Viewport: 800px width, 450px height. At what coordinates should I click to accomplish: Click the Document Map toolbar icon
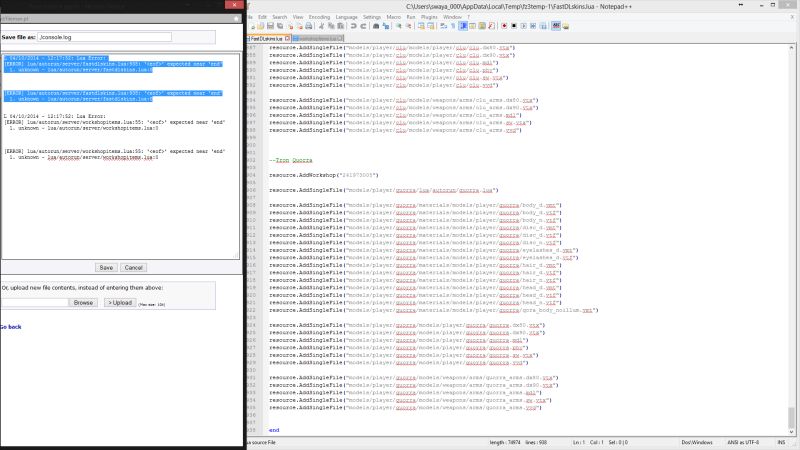click(483, 26)
